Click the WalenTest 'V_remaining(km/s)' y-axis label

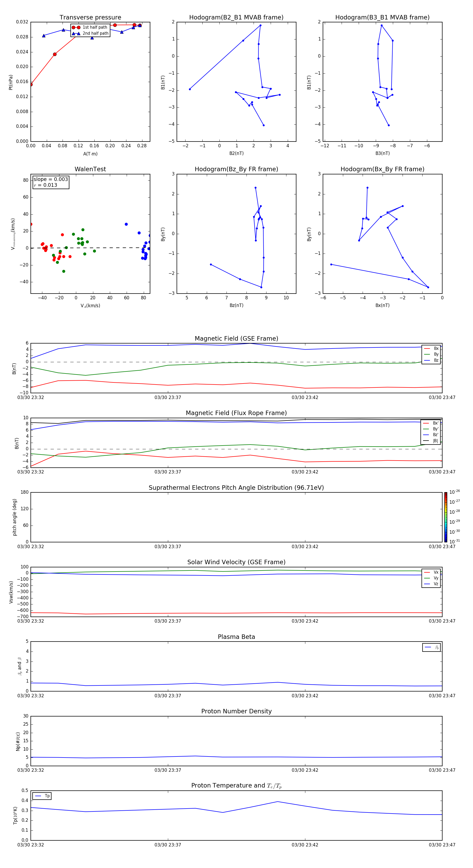pyautogui.click(x=13, y=234)
